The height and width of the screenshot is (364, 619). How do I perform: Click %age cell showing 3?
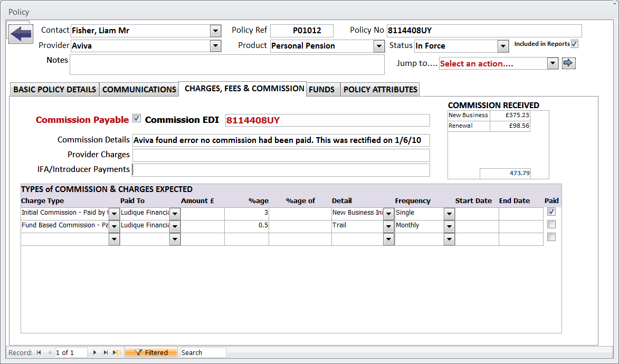pos(247,214)
